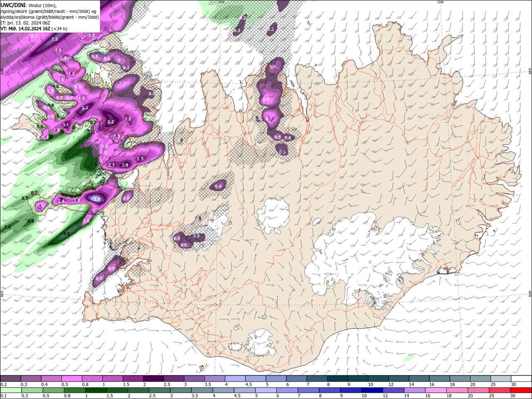Click the 2.9 precipitation value on the map
532x399 pixels.
[x=125, y=165]
